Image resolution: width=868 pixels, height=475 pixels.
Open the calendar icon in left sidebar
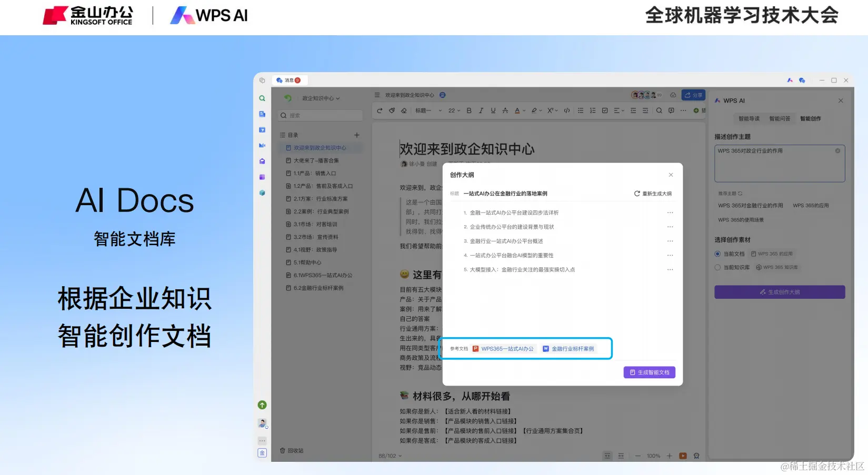[x=262, y=130]
